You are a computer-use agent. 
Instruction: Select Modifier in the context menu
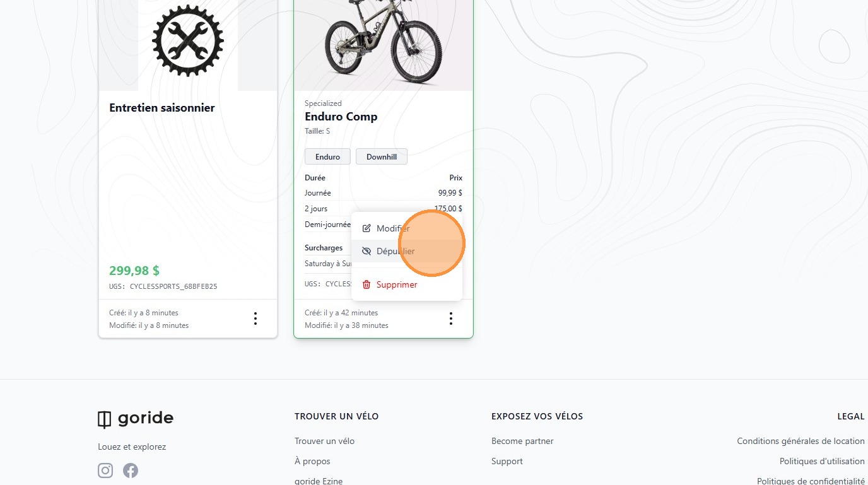tap(392, 228)
